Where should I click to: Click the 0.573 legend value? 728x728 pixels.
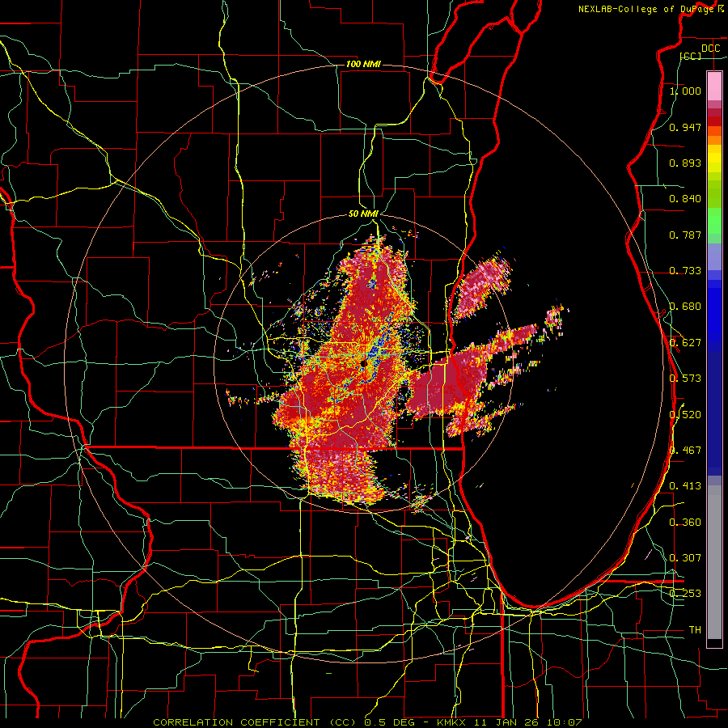point(685,379)
